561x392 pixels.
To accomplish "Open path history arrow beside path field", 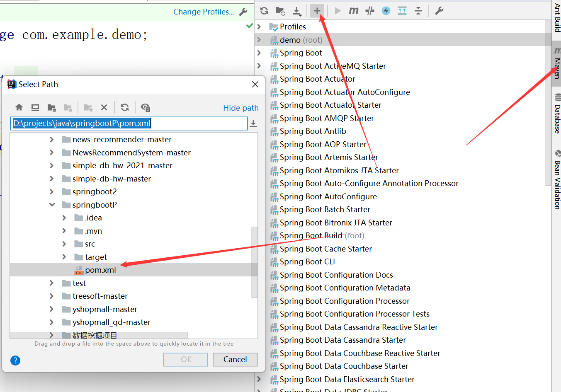I will (253, 123).
